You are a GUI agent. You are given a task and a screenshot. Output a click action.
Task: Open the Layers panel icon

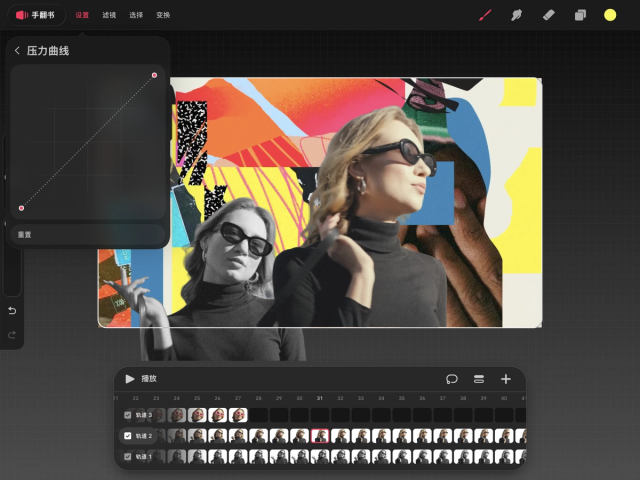pos(579,15)
